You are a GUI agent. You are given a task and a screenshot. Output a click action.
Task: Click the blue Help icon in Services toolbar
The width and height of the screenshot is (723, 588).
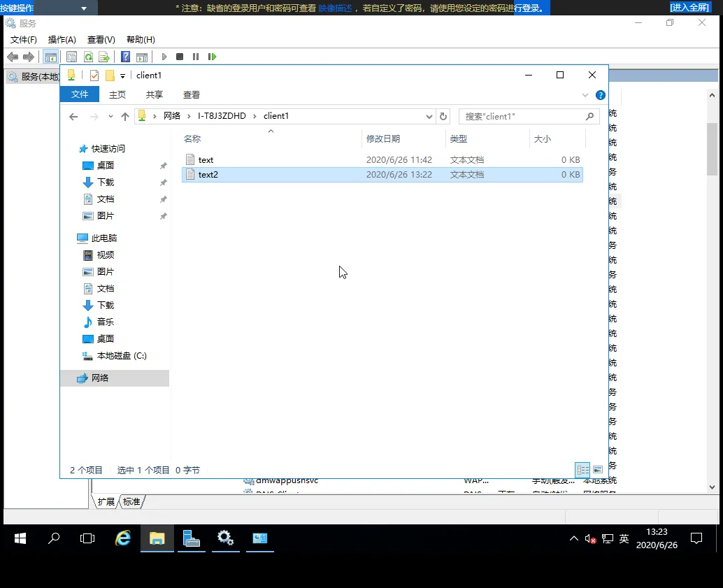pos(126,57)
